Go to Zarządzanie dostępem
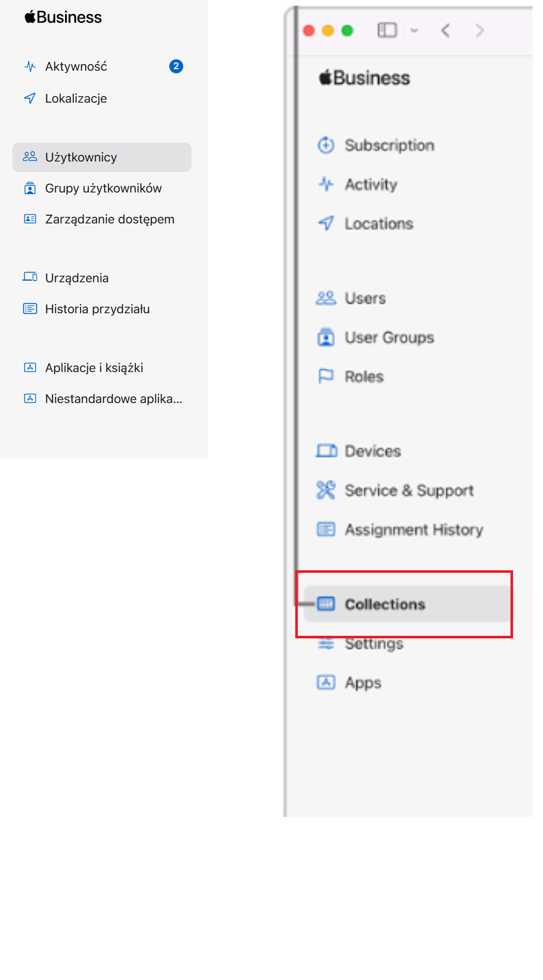The image size is (543, 980). (x=109, y=219)
